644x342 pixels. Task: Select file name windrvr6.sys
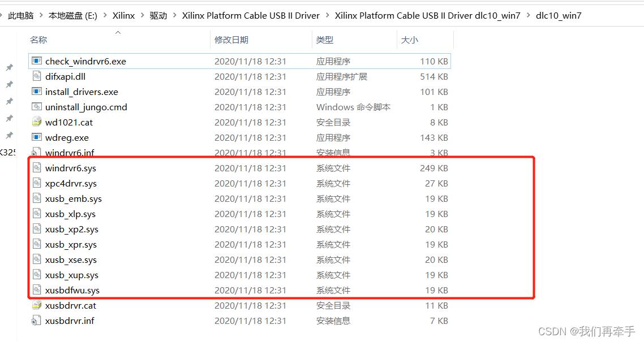click(71, 168)
